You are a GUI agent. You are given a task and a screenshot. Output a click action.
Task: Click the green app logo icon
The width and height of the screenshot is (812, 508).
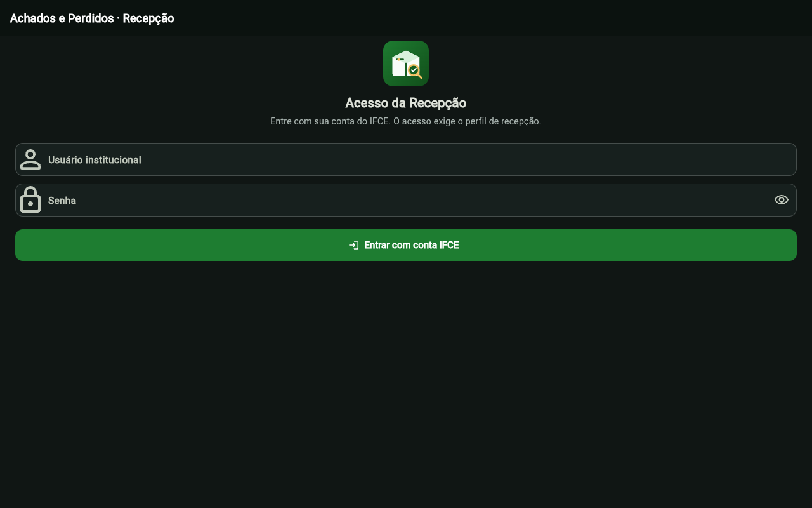406,63
